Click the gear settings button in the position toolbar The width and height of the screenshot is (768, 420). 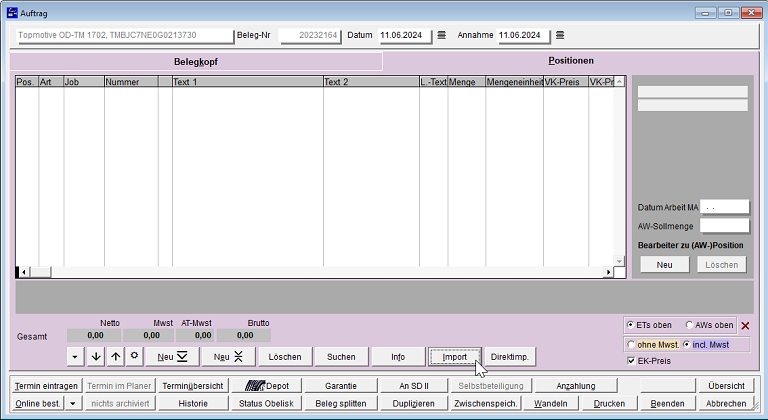tap(134, 356)
